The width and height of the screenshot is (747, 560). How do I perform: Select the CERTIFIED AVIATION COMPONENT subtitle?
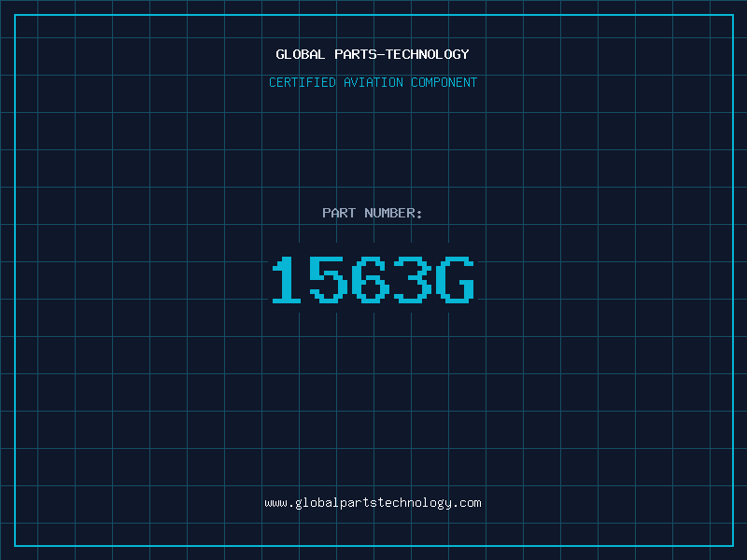tap(373, 82)
